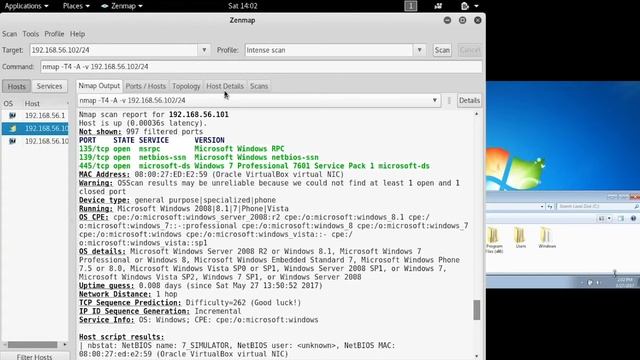Click the users icon in top bar

tap(438, 6)
